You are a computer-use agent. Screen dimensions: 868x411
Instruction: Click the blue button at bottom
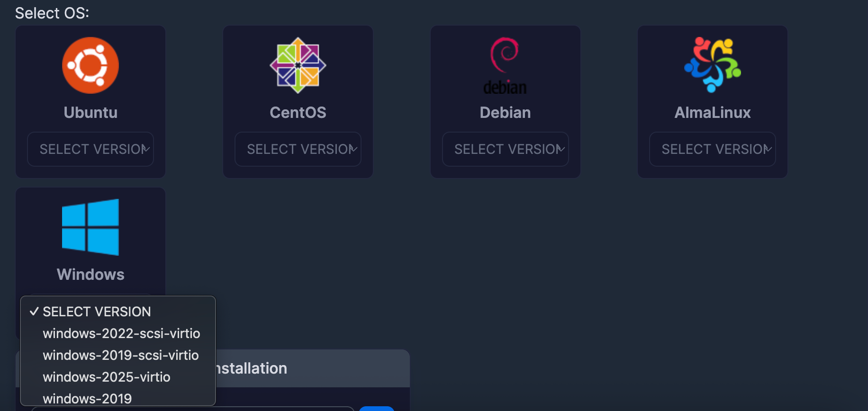(377, 409)
